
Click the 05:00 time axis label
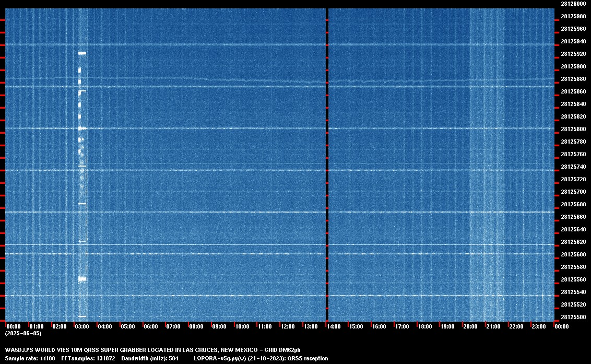128,326
